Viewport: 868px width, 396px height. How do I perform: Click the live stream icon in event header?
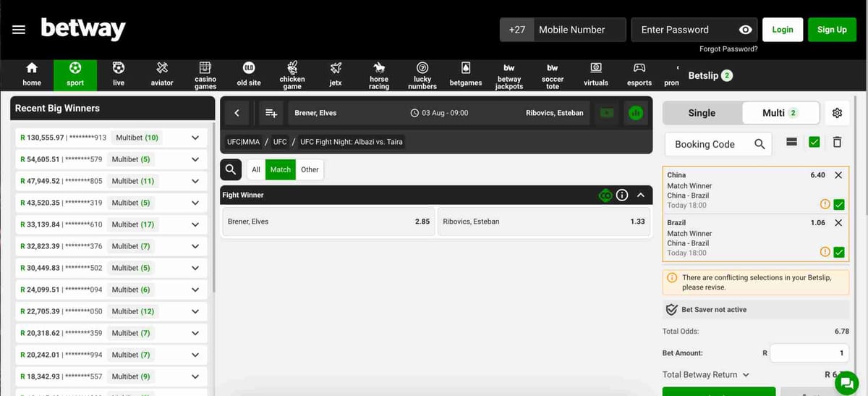point(606,113)
